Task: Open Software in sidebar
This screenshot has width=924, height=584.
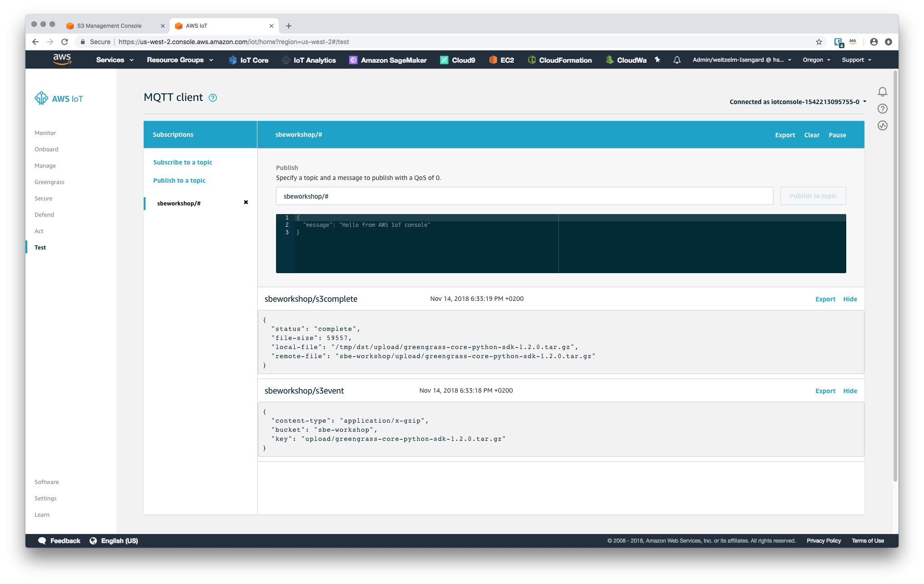Action: point(46,482)
